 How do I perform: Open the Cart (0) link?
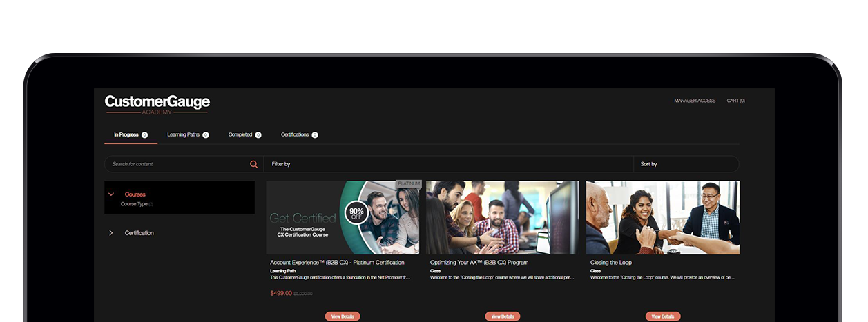(735, 101)
